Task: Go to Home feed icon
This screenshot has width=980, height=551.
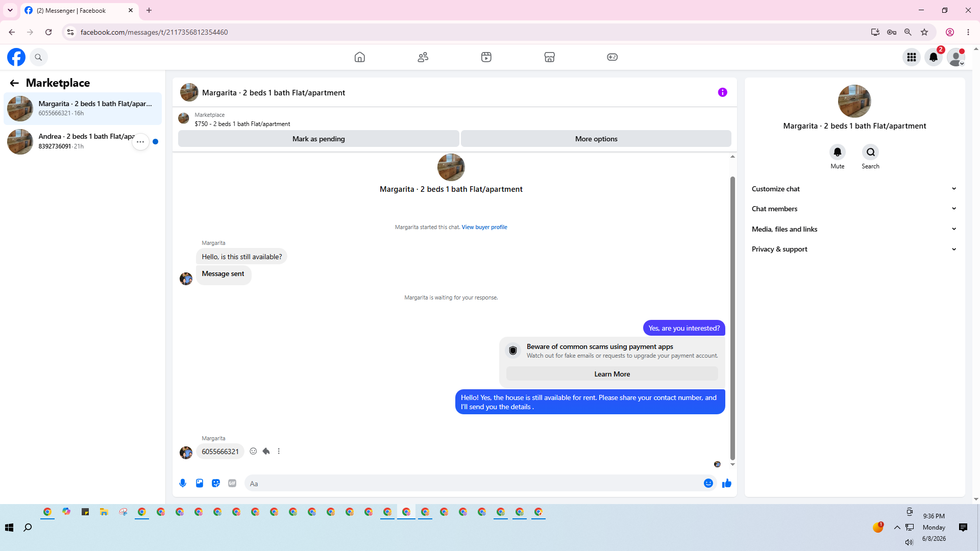Action: click(x=360, y=57)
